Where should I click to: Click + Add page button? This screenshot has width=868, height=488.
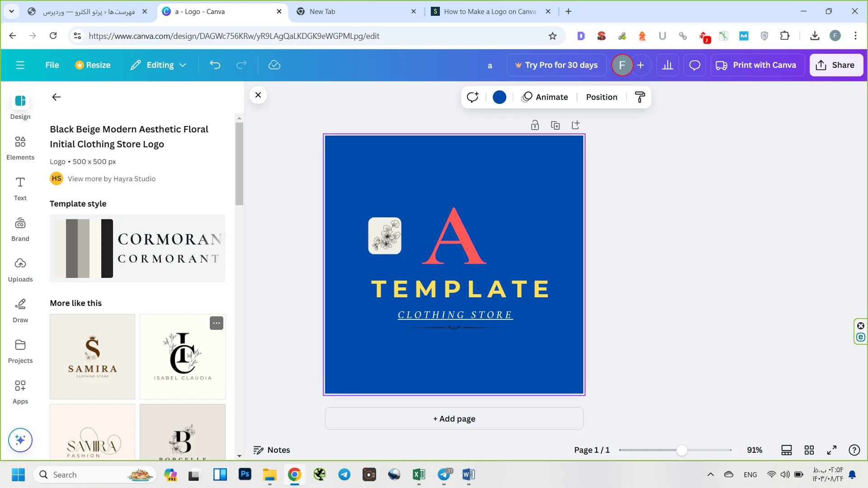pyautogui.click(x=454, y=419)
